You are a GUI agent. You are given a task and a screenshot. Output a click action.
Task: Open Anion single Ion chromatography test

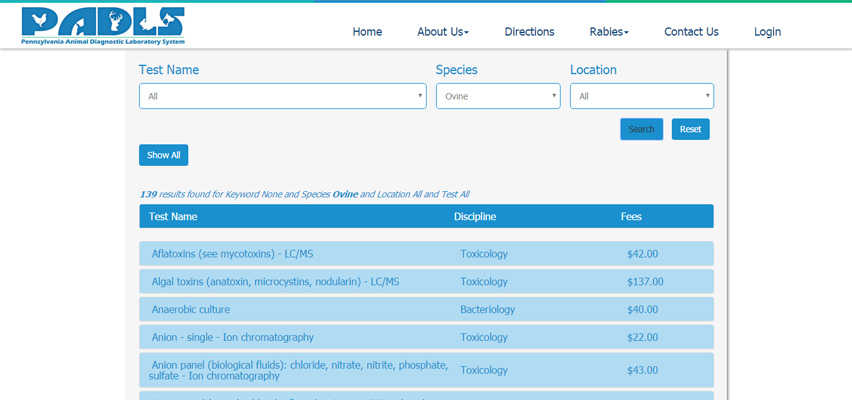click(x=233, y=338)
